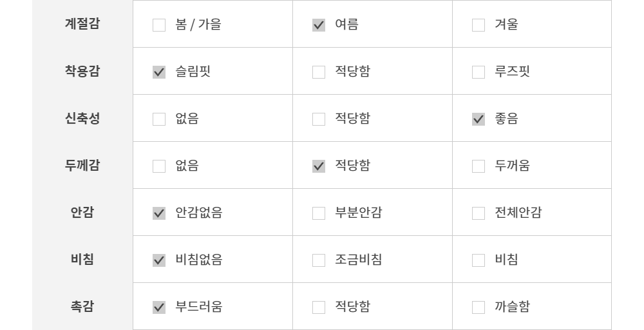This screenshot has width=644, height=330.
Task: Select 적당함 checkbox in 착용감 row
Action: (x=319, y=72)
